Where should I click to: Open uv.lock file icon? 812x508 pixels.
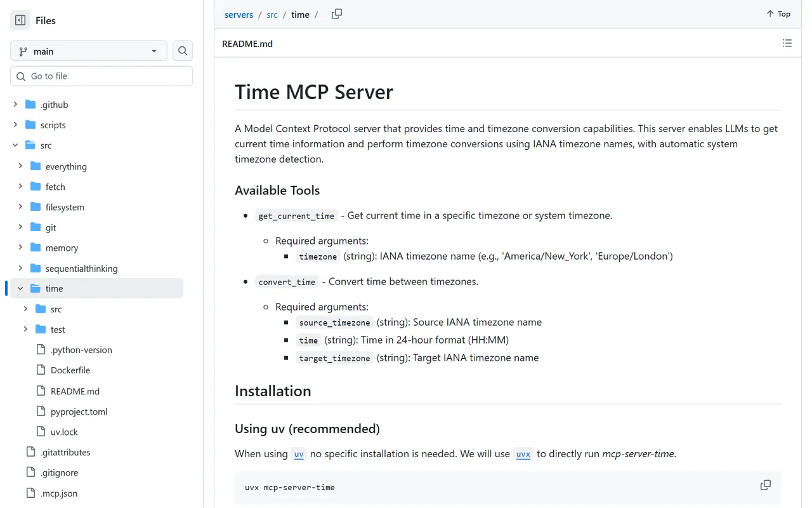[41, 431]
